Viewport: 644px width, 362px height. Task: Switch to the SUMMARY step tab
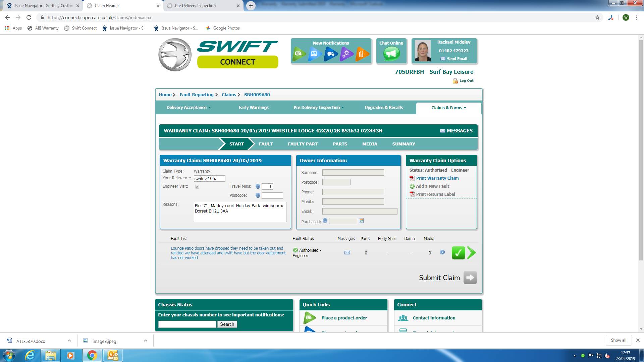[x=404, y=144]
